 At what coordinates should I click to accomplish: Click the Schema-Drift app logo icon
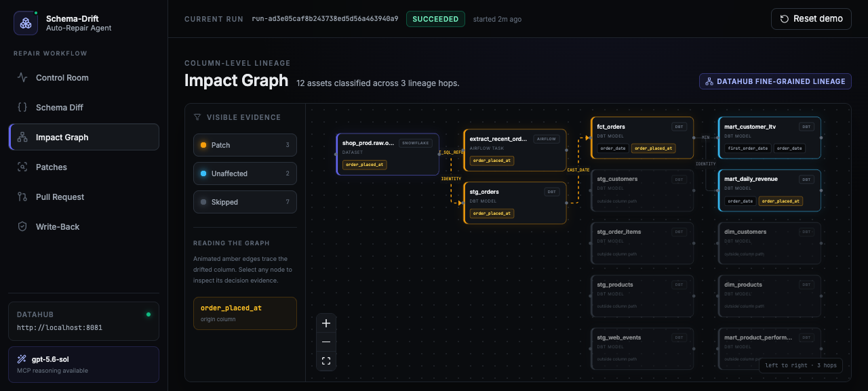pyautogui.click(x=26, y=23)
